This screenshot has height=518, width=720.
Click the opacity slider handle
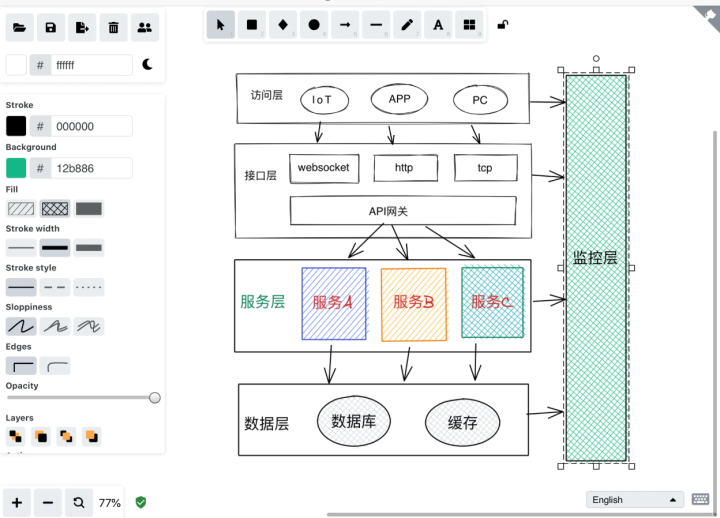tap(155, 398)
